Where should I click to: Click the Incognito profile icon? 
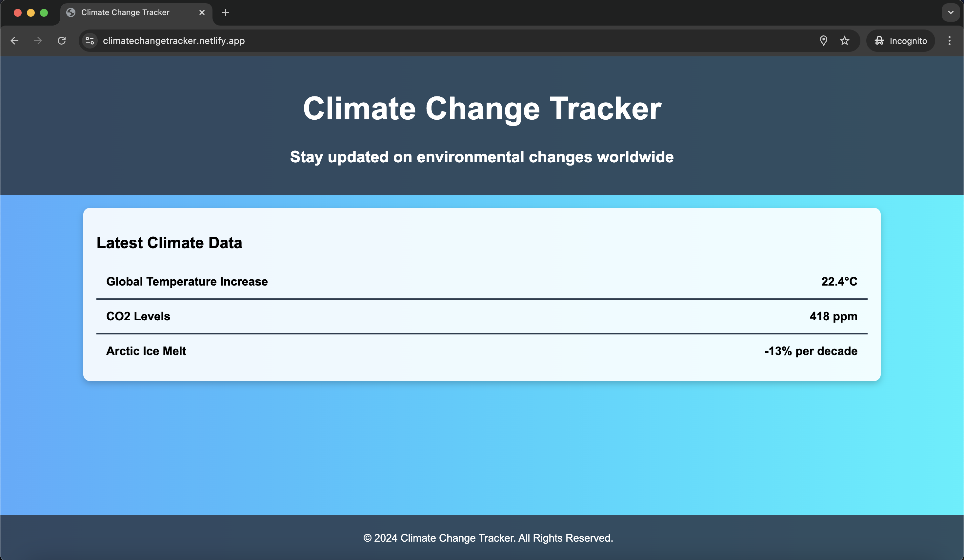(879, 41)
